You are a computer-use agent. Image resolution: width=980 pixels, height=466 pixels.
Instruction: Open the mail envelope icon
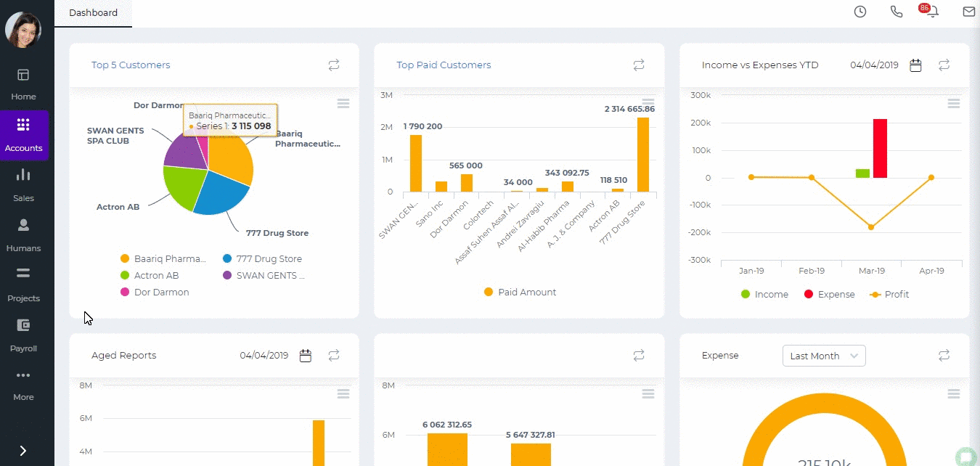tap(969, 12)
